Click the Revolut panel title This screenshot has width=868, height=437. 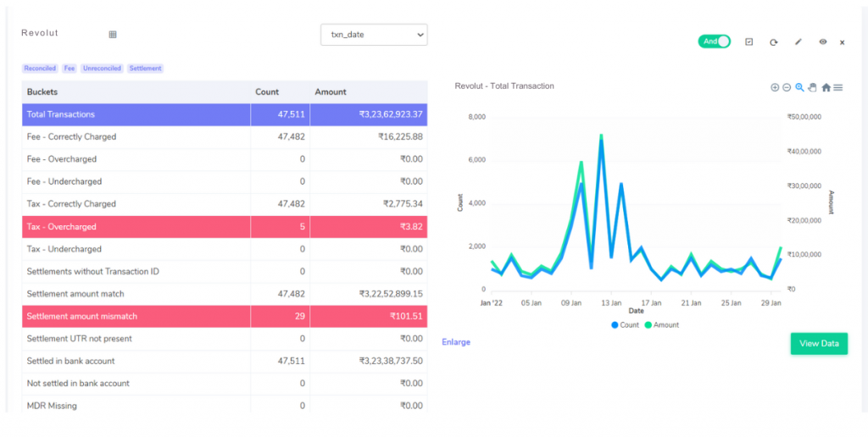coord(40,33)
